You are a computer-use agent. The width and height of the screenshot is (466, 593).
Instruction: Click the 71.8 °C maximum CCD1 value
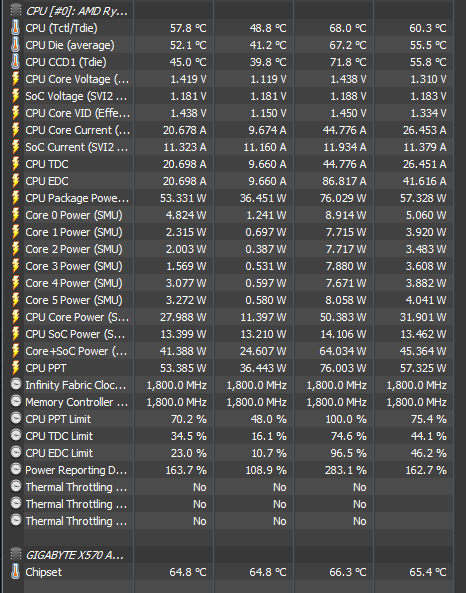pos(348,62)
